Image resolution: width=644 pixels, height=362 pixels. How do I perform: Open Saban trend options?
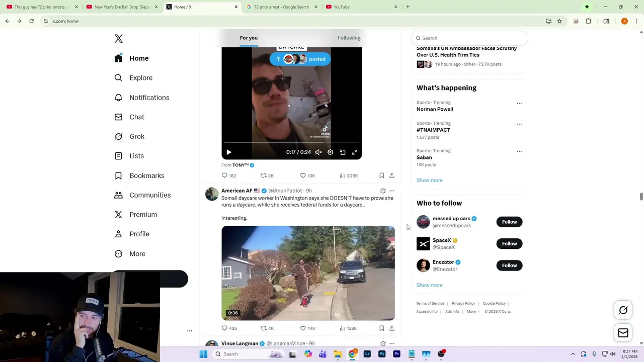[x=519, y=152]
